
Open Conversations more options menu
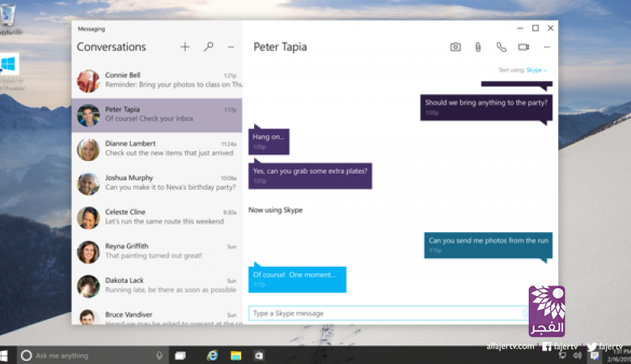[x=231, y=47]
